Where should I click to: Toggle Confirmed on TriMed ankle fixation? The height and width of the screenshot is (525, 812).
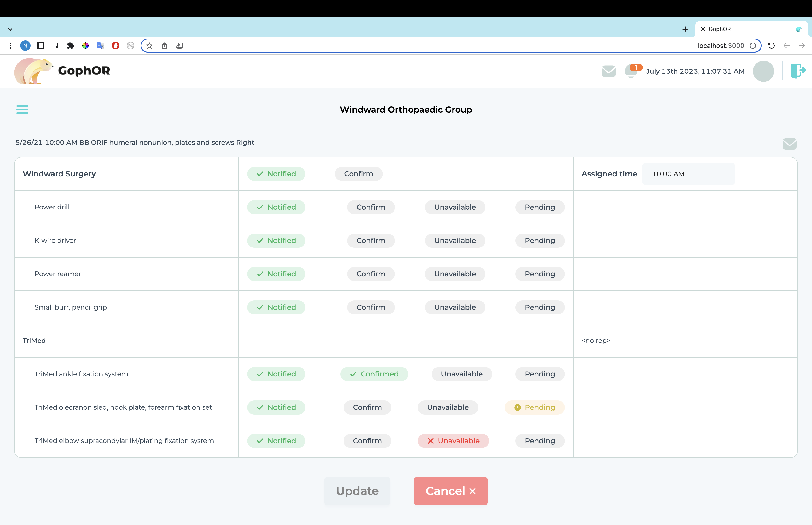(374, 374)
